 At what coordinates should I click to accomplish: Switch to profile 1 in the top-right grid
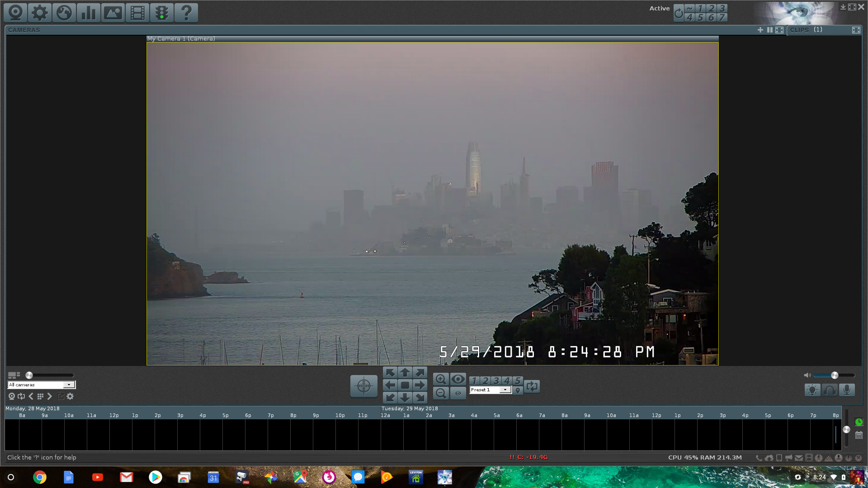[700, 9]
